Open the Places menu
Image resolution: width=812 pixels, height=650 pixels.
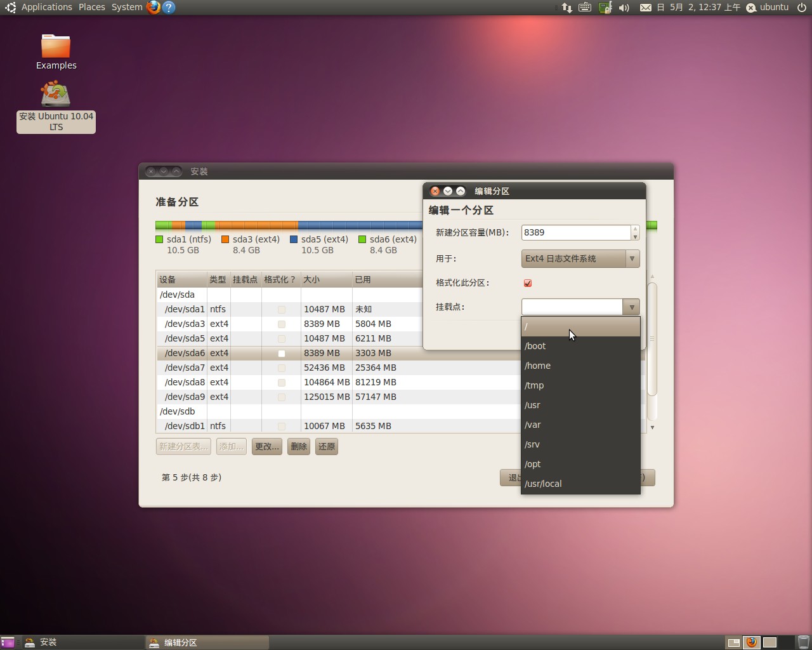click(92, 8)
